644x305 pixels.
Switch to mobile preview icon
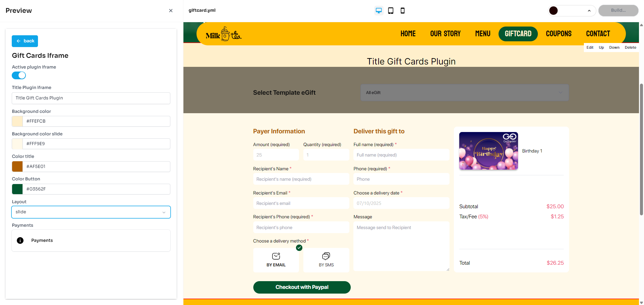coord(402,11)
